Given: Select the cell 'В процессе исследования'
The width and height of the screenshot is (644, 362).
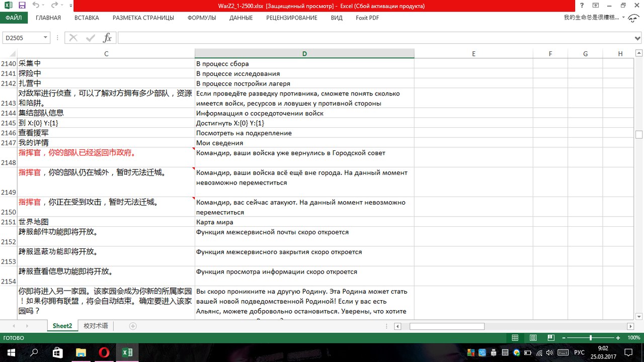Looking at the screenshot, I should pos(304,73).
